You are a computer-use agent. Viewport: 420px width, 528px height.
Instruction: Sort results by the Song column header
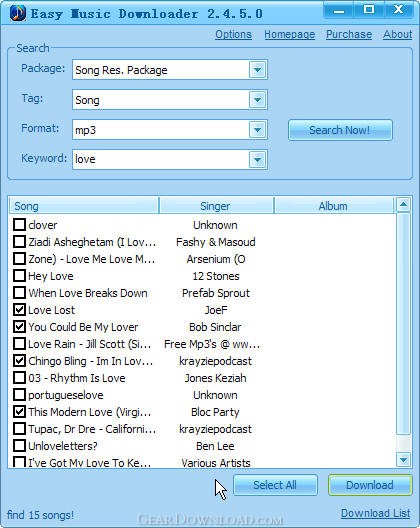pyautogui.click(x=84, y=206)
